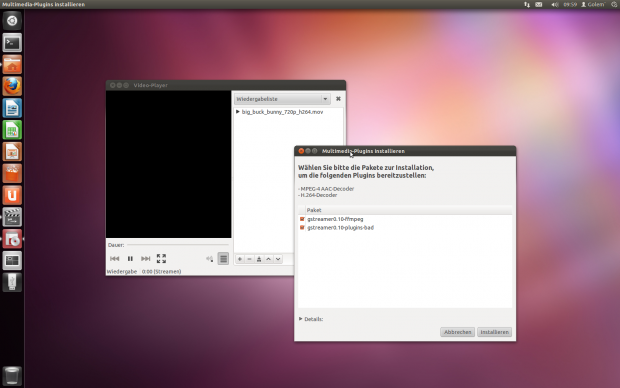Toggle the playlist sidebar button

coord(223,259)
